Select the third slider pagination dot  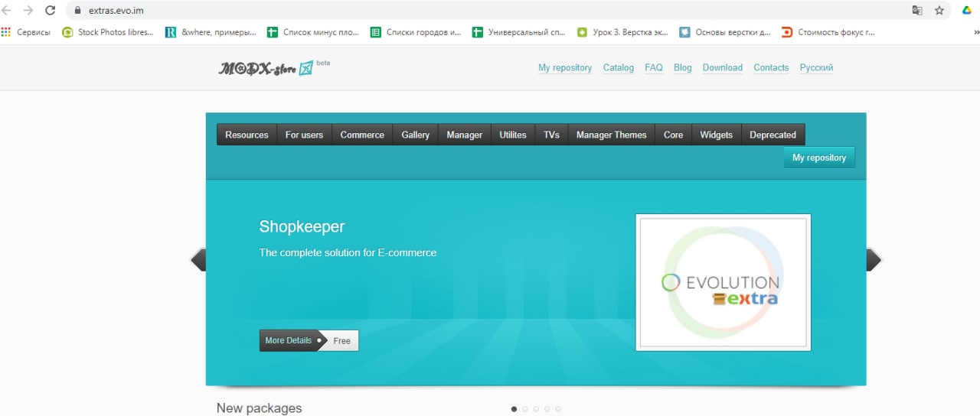(x=536, y=409)
